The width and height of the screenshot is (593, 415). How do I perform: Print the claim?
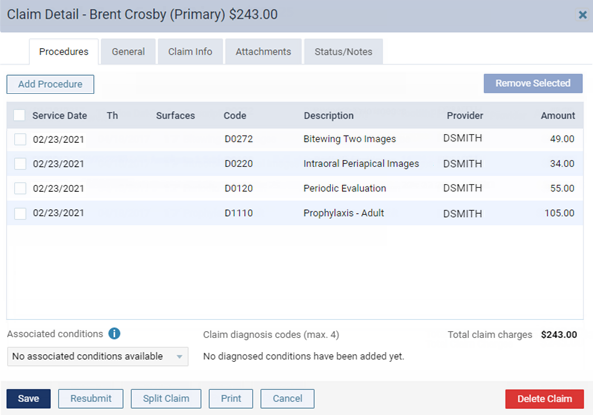click(231, 399)
